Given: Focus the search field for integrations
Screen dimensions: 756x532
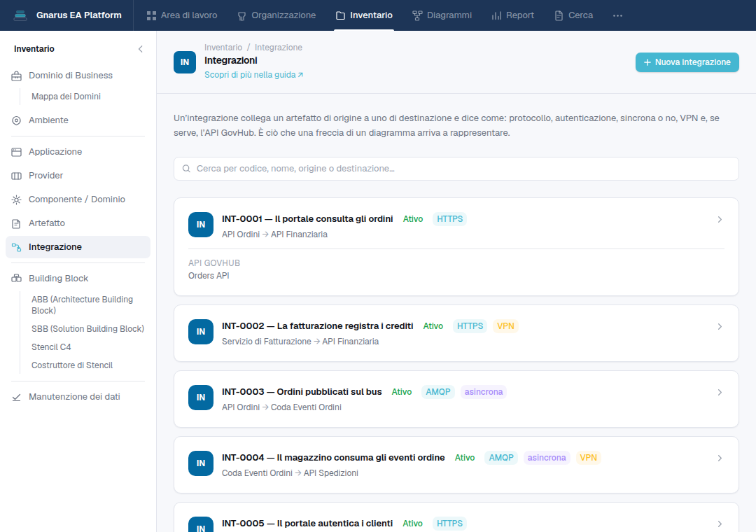Looking at the screenshot, I should tap(456, 169).
